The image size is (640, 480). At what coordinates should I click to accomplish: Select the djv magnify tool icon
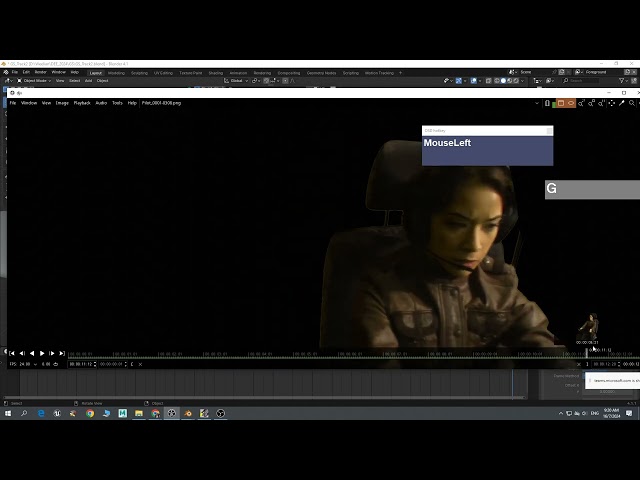click(632, 103)
